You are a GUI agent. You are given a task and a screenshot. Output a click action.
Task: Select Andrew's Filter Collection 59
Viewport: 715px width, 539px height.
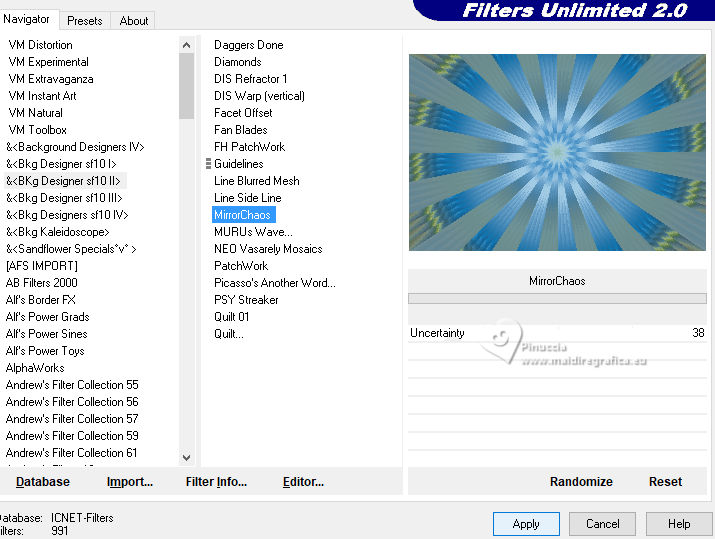coord(72,436)
